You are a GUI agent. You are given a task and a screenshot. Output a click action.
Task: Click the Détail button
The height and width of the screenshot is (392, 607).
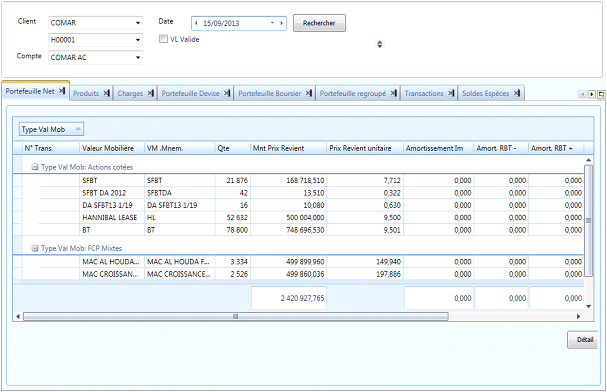[x=583, y=340]
